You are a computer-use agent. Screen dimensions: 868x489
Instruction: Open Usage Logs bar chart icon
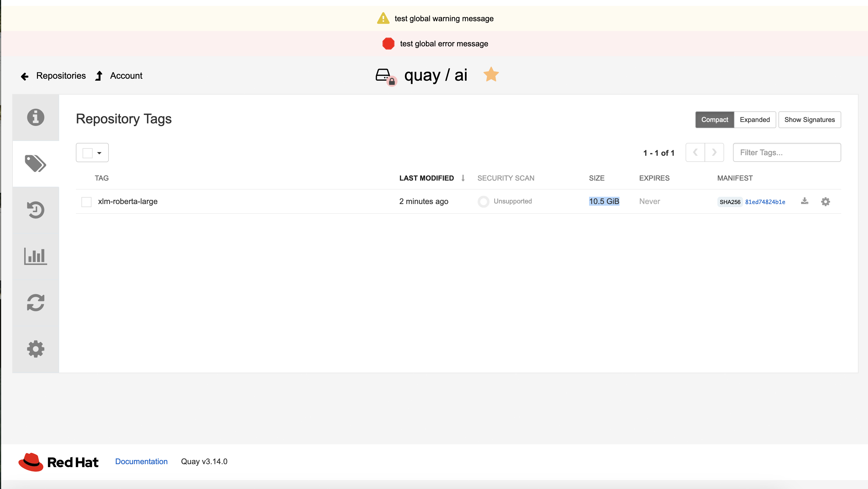click(x=36, y=256)
